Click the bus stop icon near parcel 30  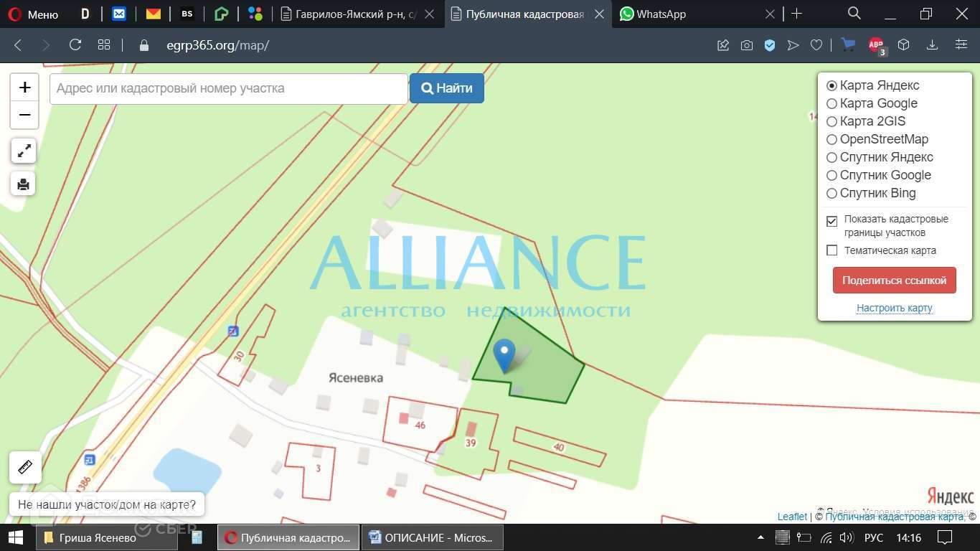click(233, 331)
